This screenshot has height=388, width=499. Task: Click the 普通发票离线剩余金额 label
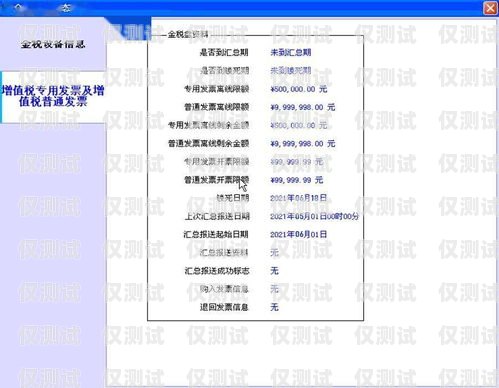click(x=208, y=144)
